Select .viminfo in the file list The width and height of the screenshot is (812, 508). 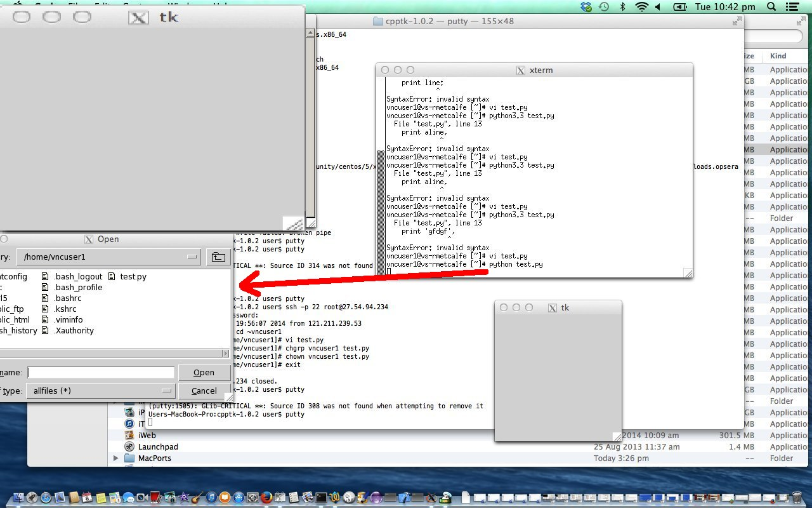click(x=68, y=320)
